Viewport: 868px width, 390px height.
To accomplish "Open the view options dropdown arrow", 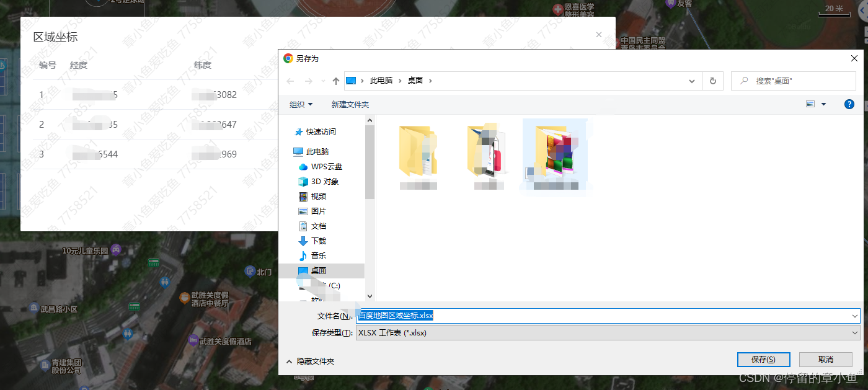I will coord(823,104).
